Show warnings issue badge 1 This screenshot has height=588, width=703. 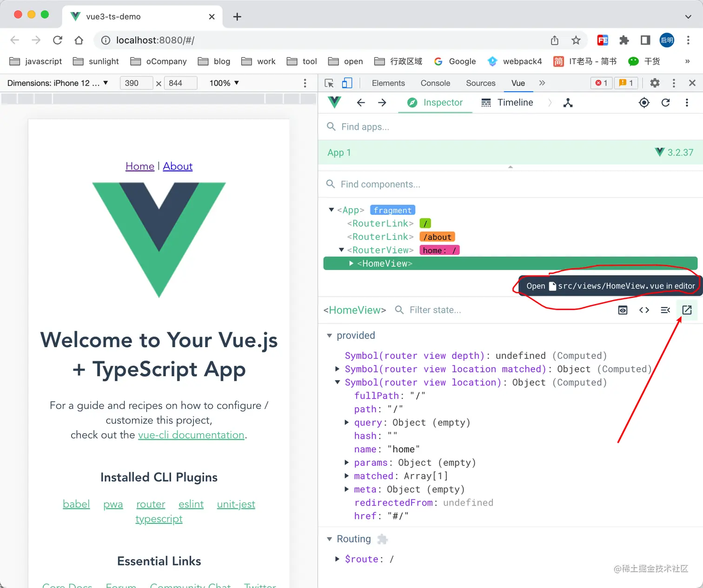point(626,83)
